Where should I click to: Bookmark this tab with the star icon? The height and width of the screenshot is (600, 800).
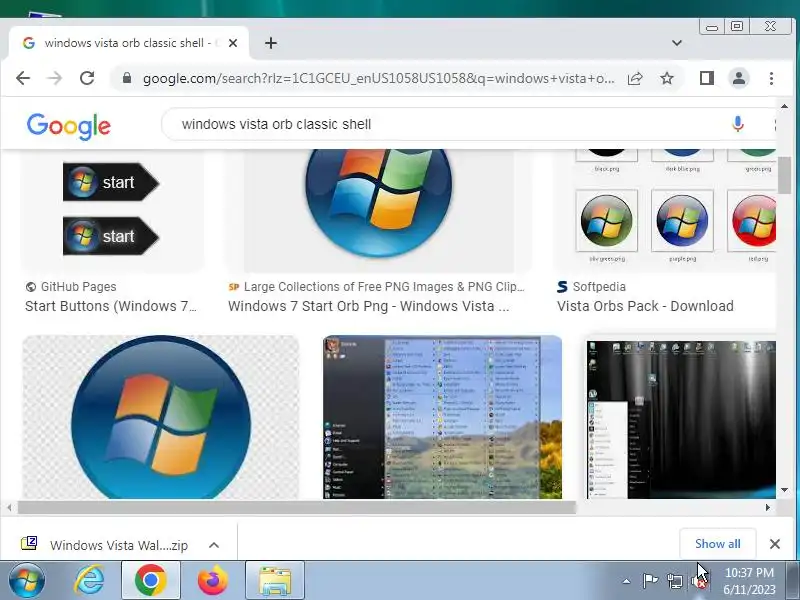pyautogui.click(x=667, y=78)
